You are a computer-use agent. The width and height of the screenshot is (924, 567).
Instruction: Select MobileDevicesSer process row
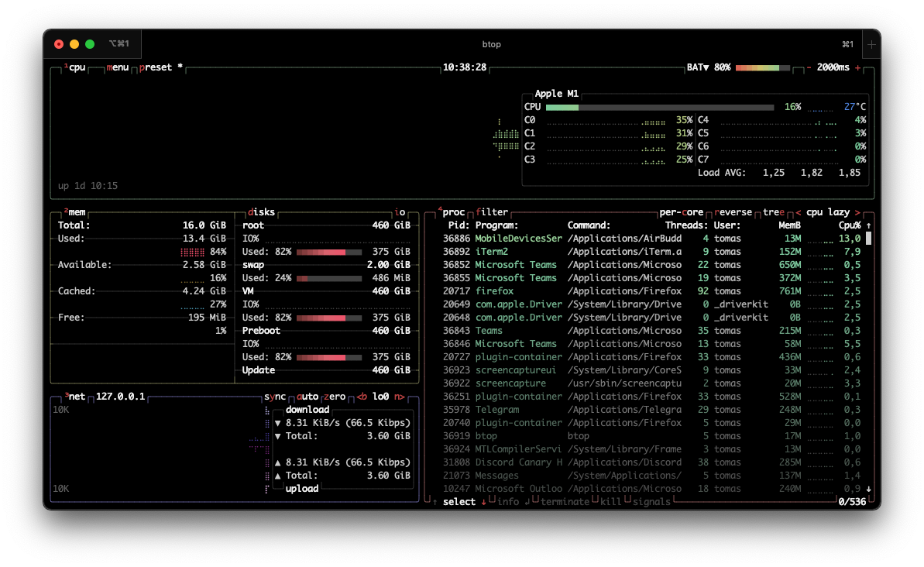tap(651, 239)
